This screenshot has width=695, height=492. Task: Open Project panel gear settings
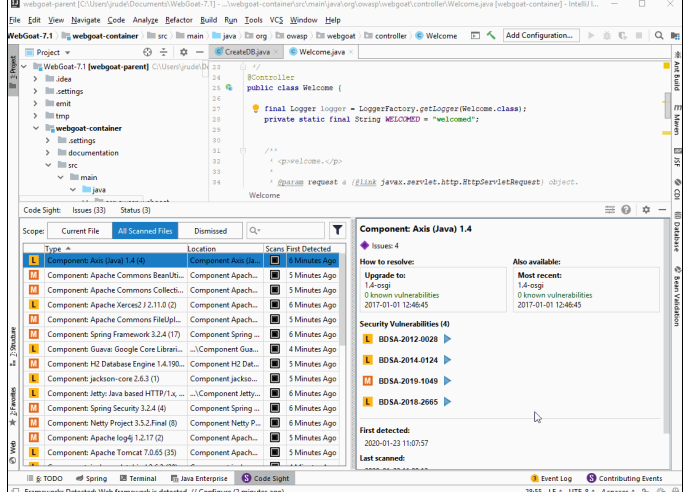184,52
